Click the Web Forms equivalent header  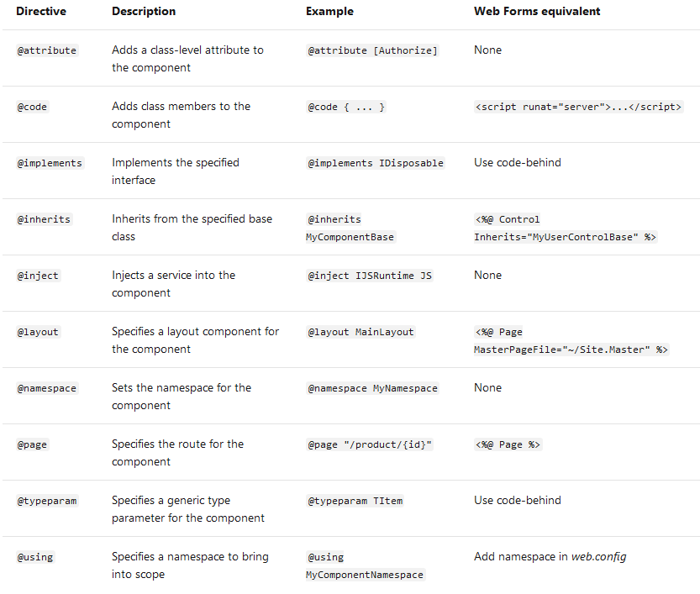tap(537, 12)
